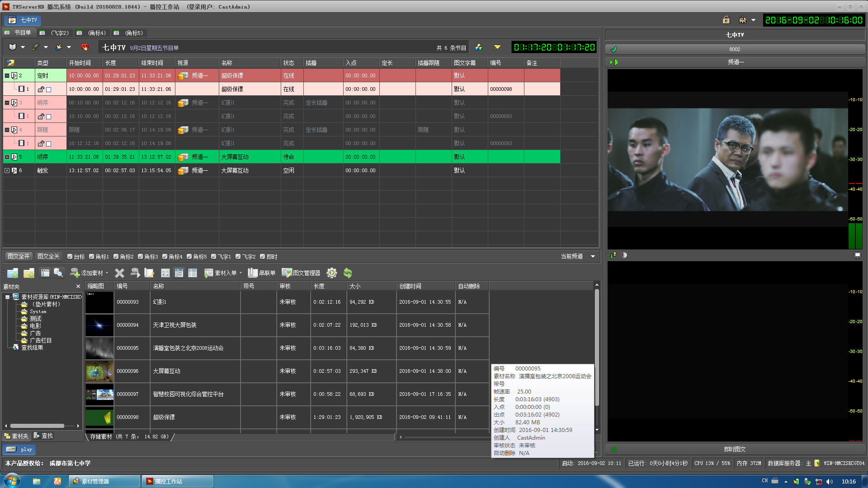Open 图文管理器 graphics manager
Image resolution: width=868 pixels, height=488 pixels.
[x=301, y=273]
